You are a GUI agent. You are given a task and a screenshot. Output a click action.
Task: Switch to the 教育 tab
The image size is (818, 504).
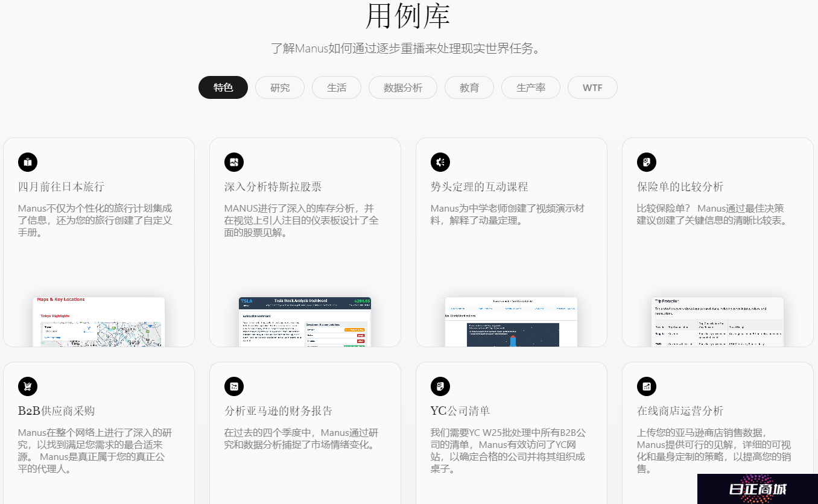tap(469, 87)
